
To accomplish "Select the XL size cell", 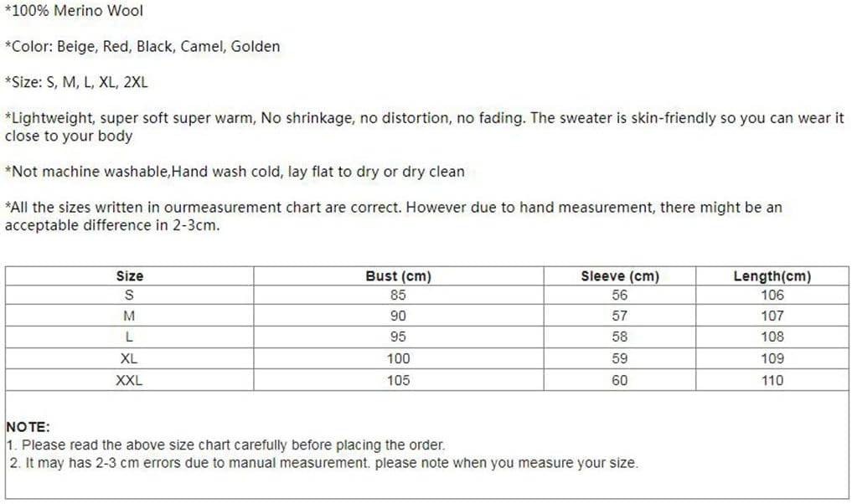I will pos(129,358).
